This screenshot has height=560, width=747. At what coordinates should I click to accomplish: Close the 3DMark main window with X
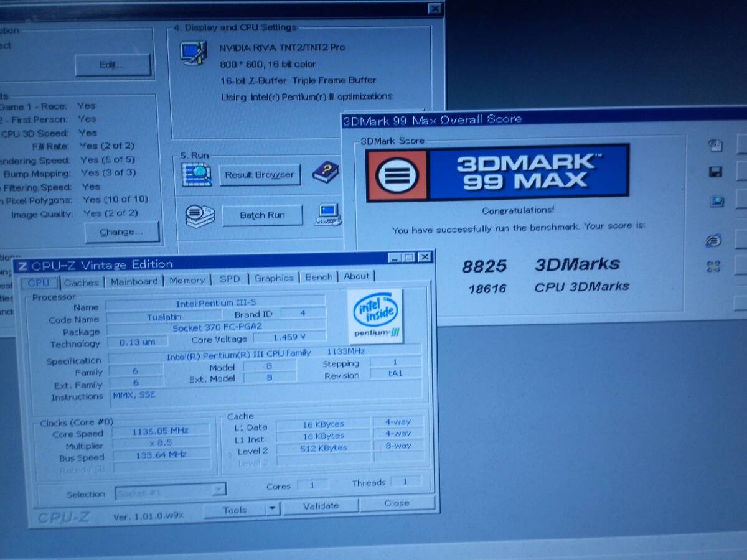coord(435,9)
